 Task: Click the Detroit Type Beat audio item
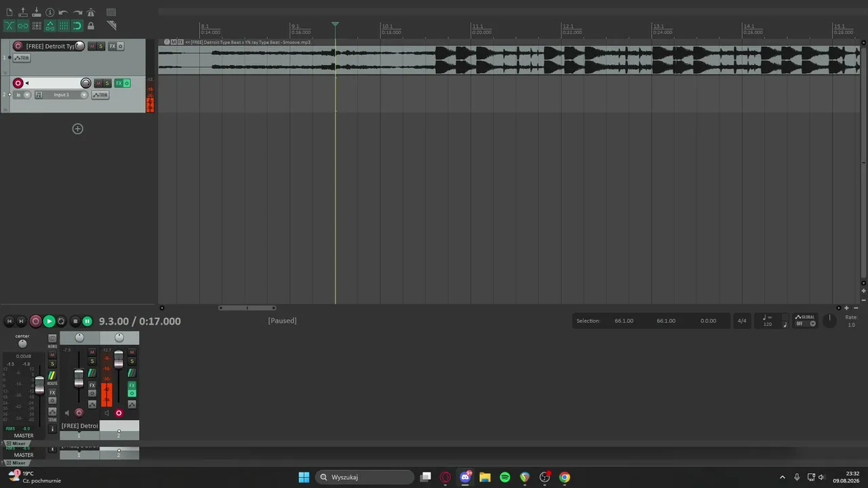(509, 60)
